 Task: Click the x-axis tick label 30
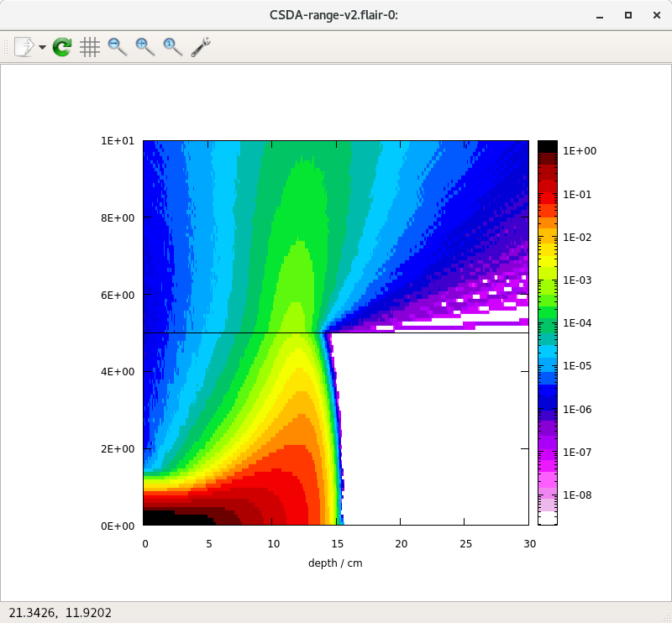coord(530,544)
